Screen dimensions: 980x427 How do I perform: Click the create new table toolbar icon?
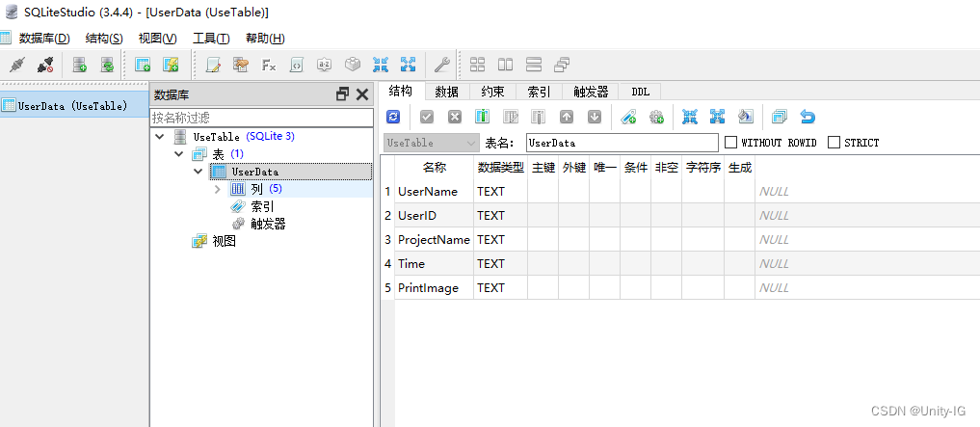point(143,66)
